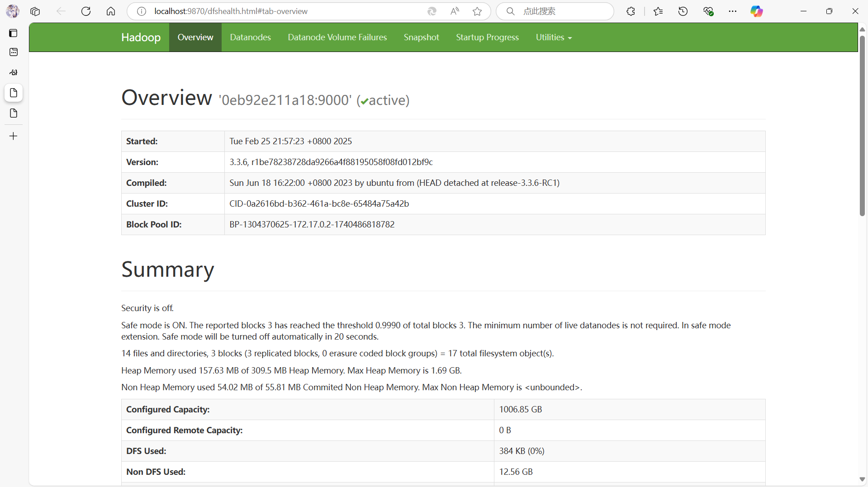
Task: Click the read aloud icon
Action: click(455, 11)
